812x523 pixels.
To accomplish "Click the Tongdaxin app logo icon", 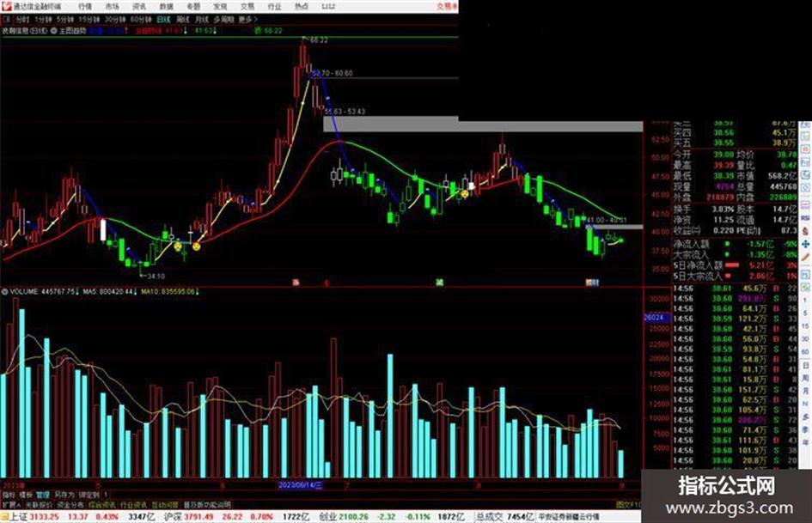I will (6, 6).
